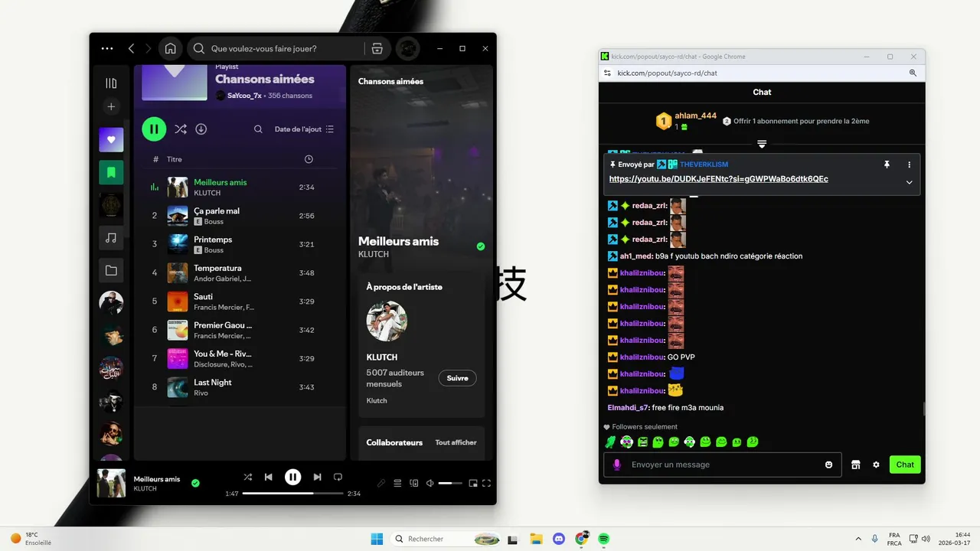Open the Browse icon in Spotify search
980x551 pixels.
pos(377,48)
